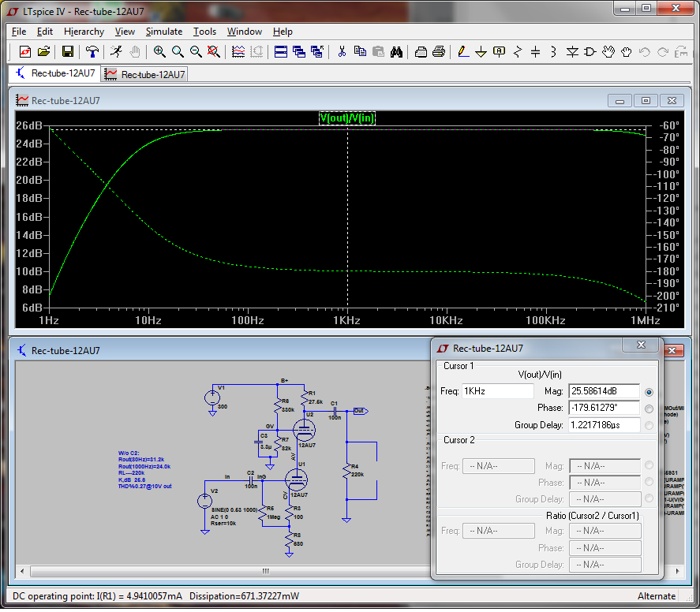Click the Print toolbar icon

coord(439,52)
